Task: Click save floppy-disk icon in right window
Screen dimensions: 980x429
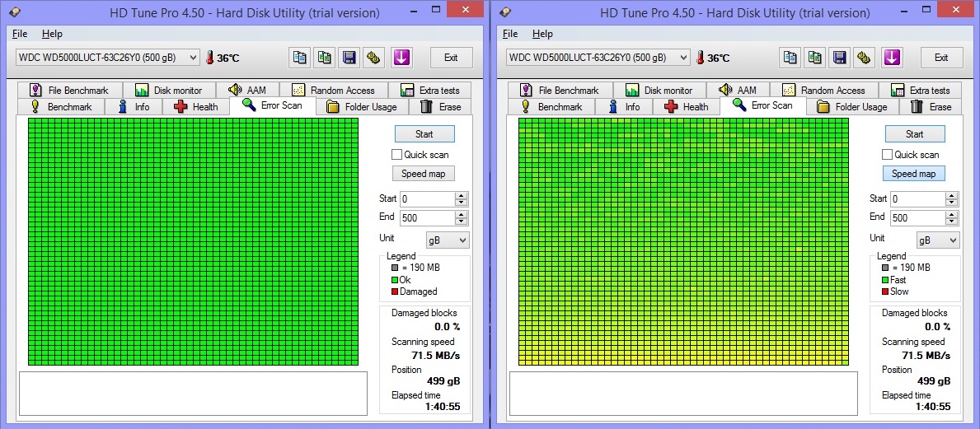Action: [x=841, y=58]
